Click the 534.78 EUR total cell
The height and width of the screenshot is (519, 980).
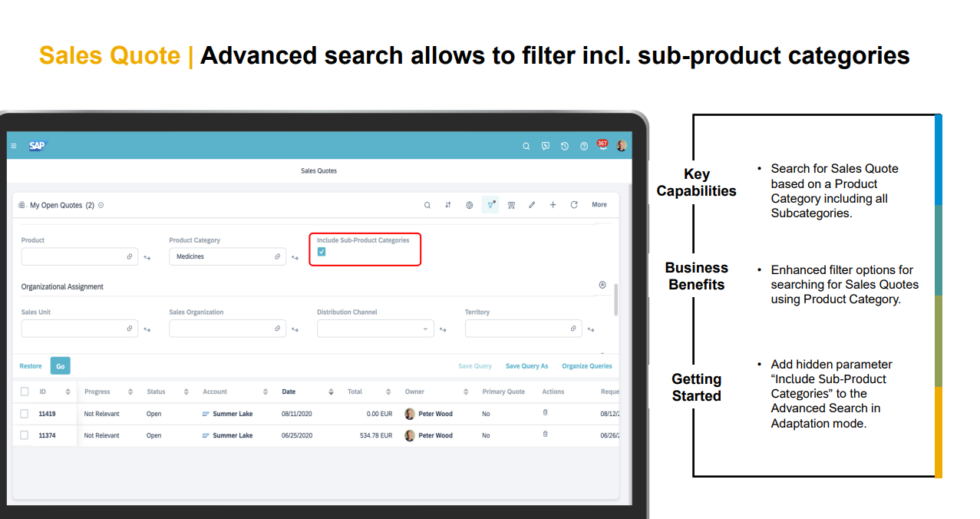coord(377,435)
